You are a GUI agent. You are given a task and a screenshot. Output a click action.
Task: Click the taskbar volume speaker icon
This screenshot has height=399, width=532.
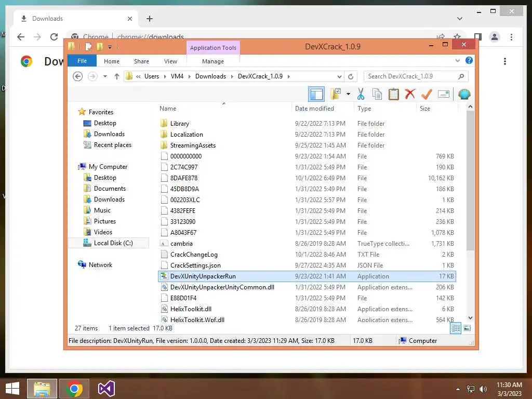tap(483, 389)
